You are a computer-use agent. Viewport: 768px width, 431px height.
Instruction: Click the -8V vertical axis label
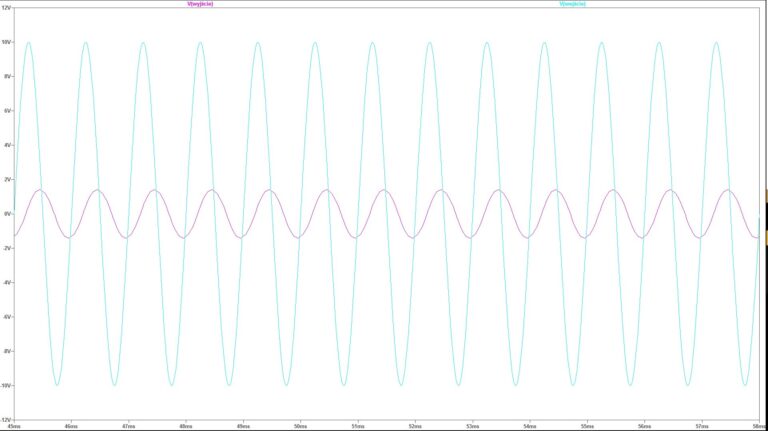point(5,351)
